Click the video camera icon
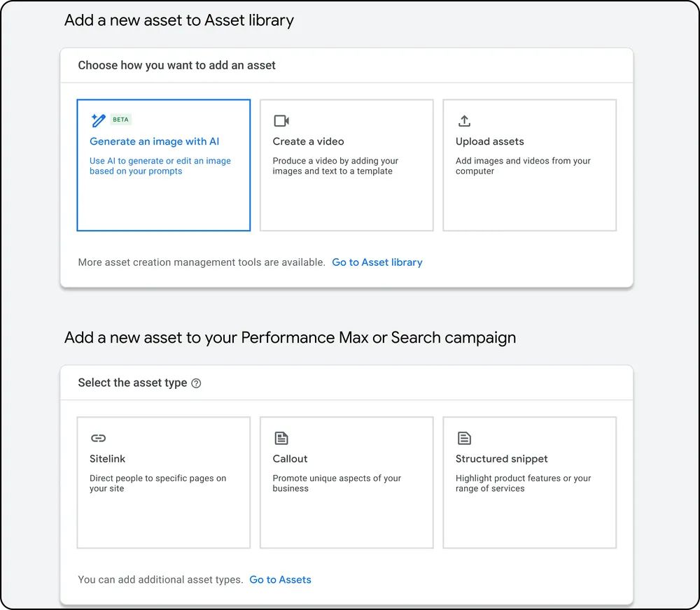This screenshot has height=610, width=700. [281, 120]
